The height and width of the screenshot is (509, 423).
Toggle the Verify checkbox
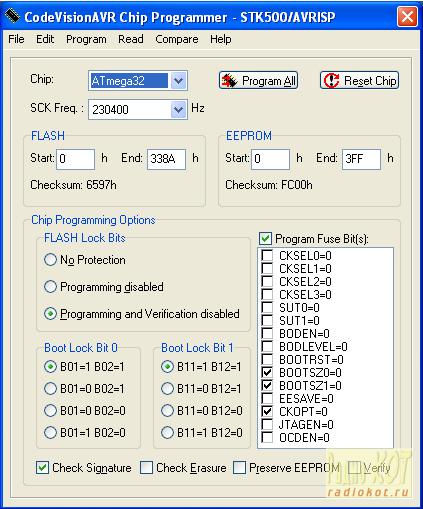click(354, 468)
